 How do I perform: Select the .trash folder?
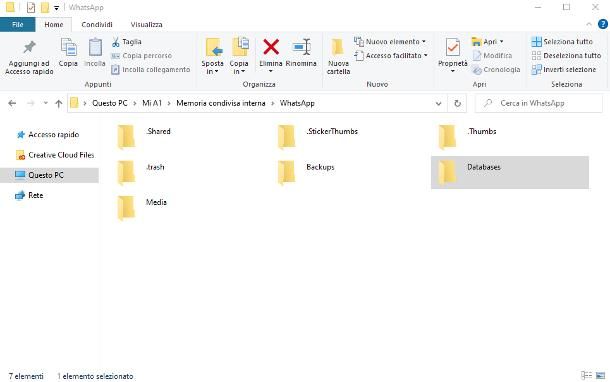tap(142, 172)
